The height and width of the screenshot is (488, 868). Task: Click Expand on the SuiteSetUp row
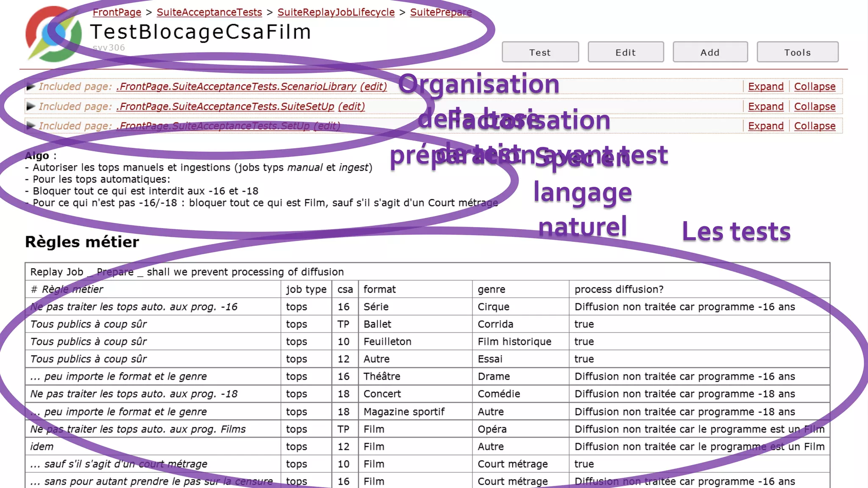coord(766,106)
